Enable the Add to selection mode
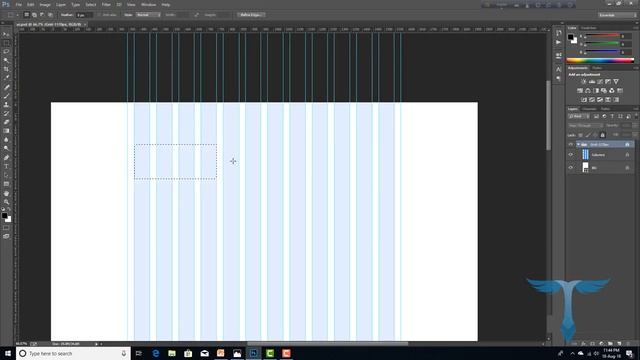The height and width of the screenshot is (360, 640). (34, 15)
